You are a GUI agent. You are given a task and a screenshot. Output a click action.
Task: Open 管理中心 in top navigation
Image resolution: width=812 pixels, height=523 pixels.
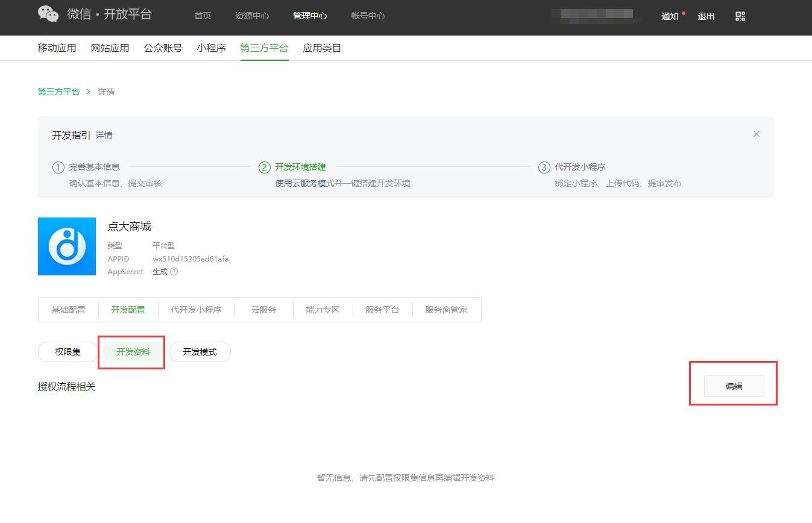point(310,16)
